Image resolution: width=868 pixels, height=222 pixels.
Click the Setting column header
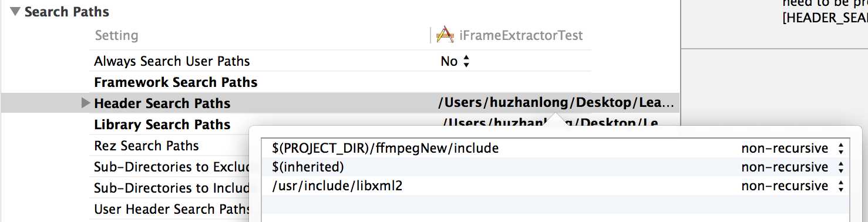[x=116, y=35]
